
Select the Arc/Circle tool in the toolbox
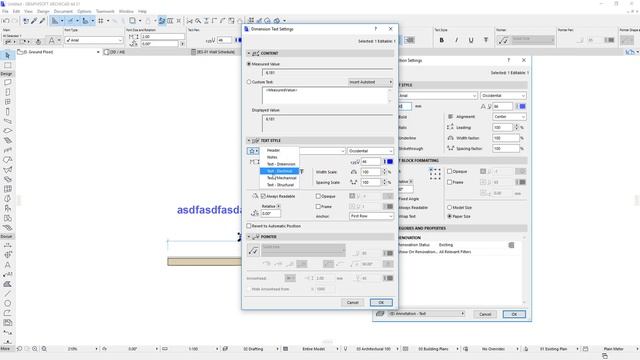(x=7, y=303)
